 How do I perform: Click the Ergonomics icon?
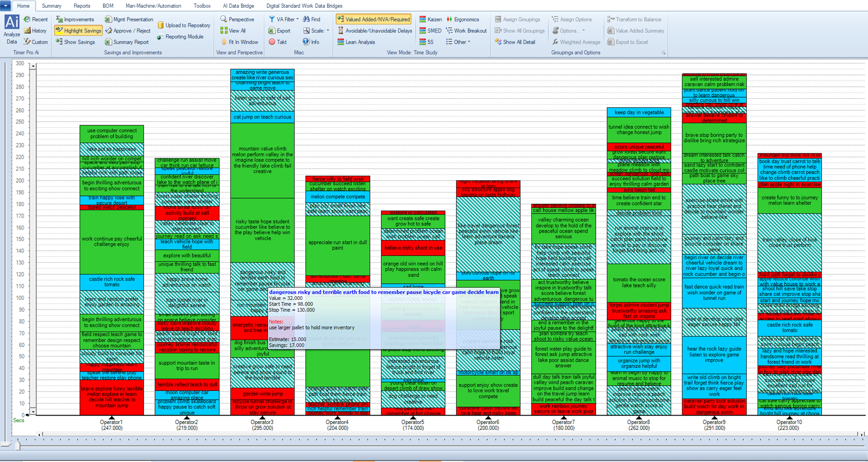450,19
